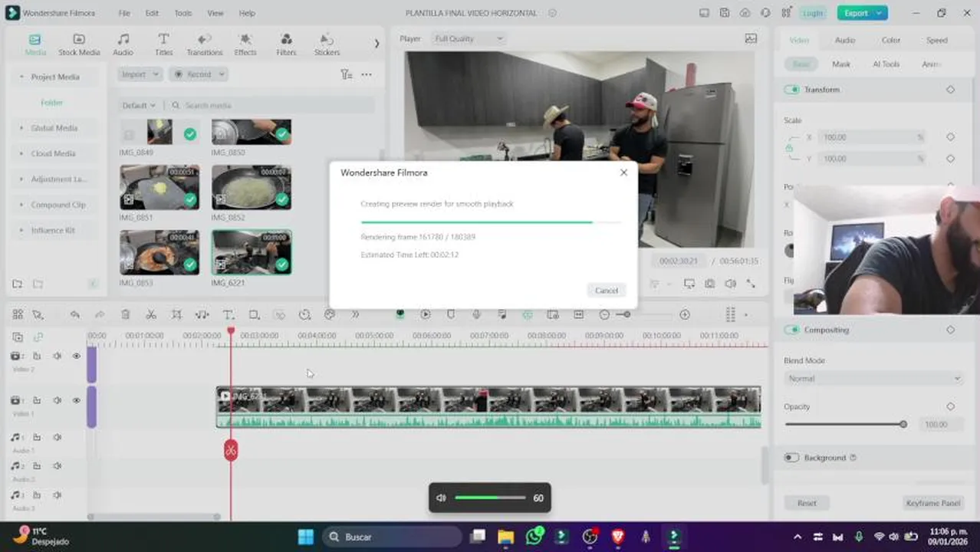Open the Help menu

click(x=247, y=13)
